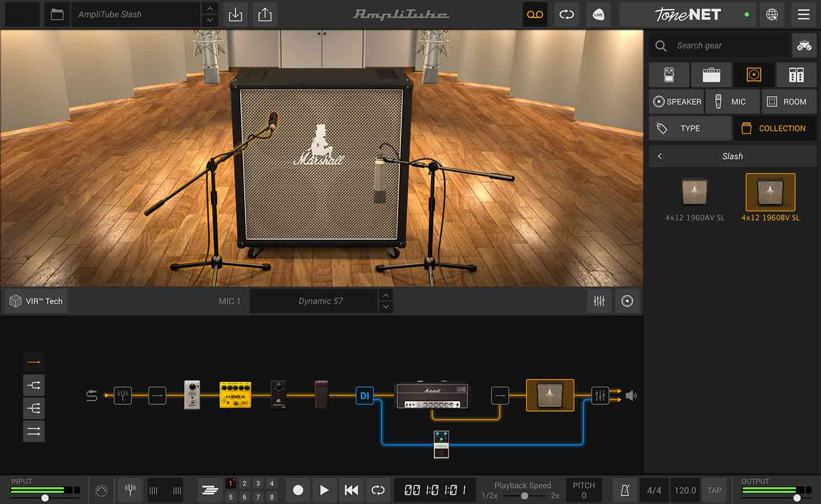821x504 pixels.
Task: Open the input knob settings icon
Action: pyautogui.click(x=101, y=490)
